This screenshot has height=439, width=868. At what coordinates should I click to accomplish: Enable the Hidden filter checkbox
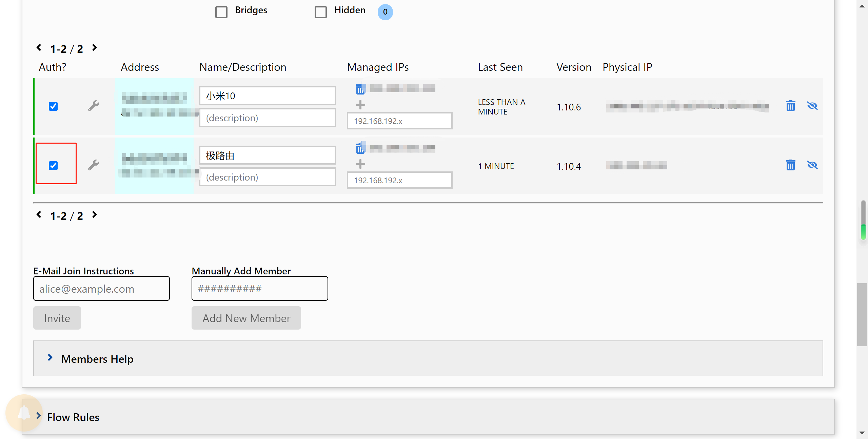point(320,12)
